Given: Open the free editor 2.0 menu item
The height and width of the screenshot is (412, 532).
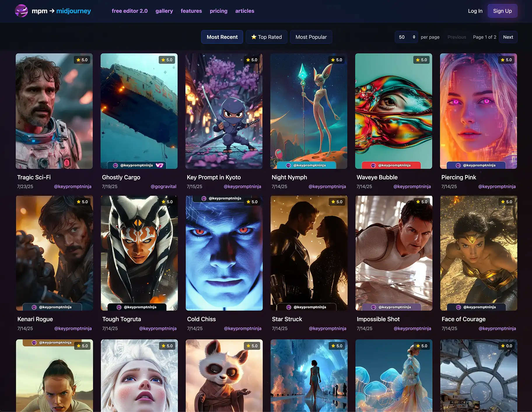Looking at the screenshot, I should point(129,11).
